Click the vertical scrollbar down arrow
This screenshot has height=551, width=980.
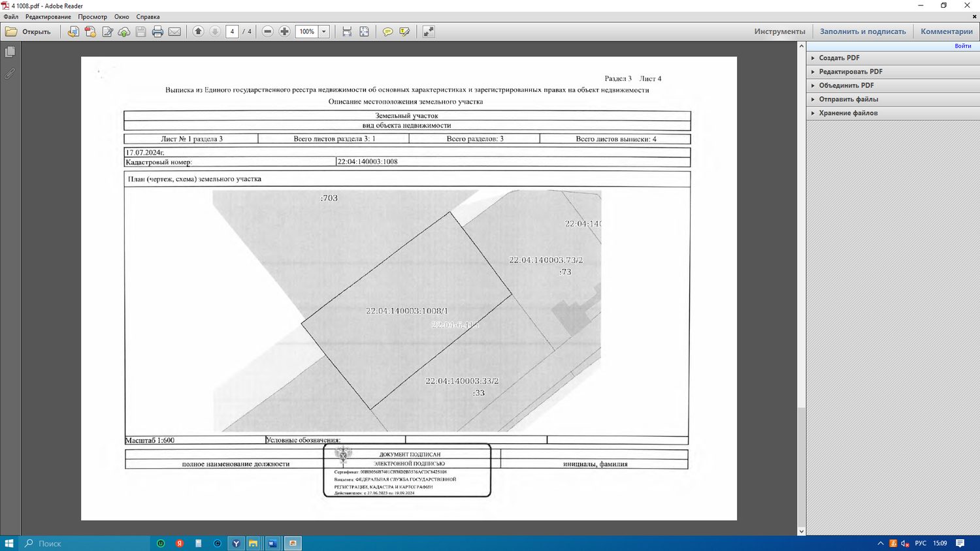[802, 531]
